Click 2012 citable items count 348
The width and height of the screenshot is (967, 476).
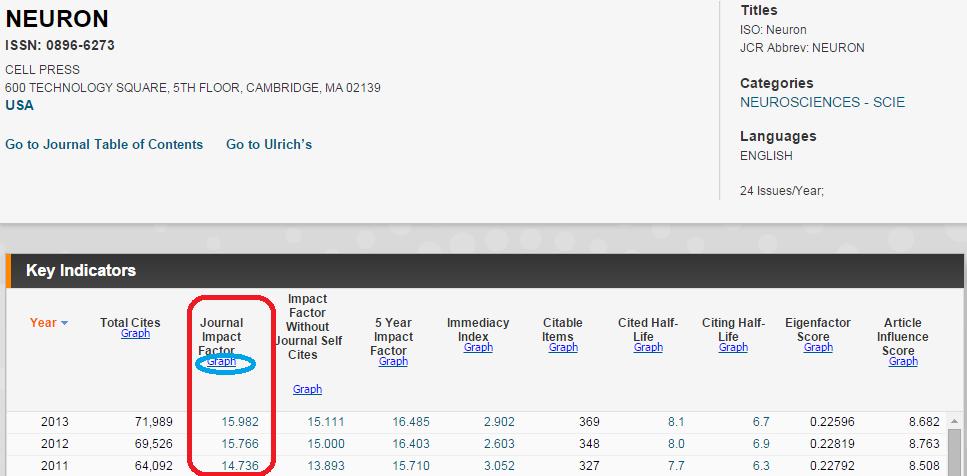589,444
